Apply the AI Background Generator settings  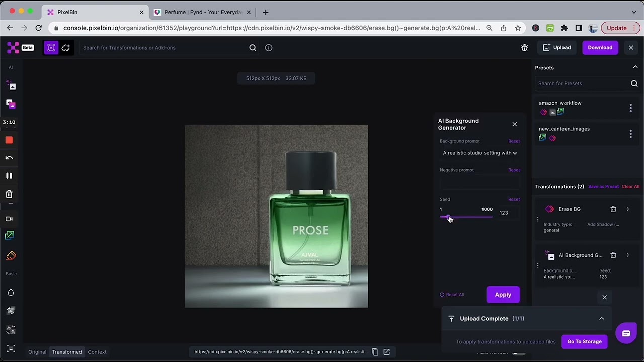(x=503, y=295)
